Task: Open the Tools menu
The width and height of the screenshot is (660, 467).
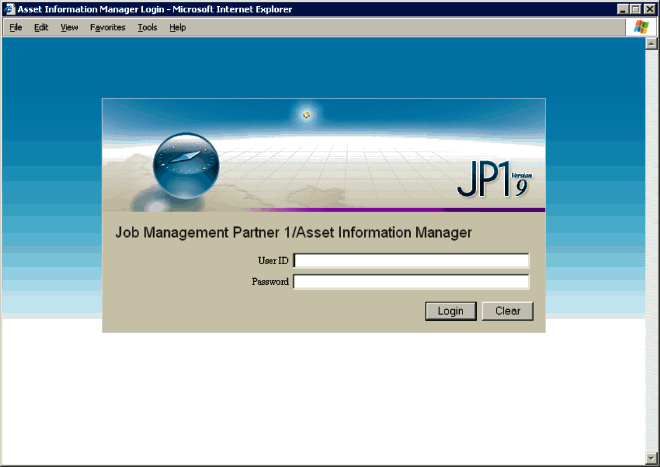Action: [x=147, y=27]
